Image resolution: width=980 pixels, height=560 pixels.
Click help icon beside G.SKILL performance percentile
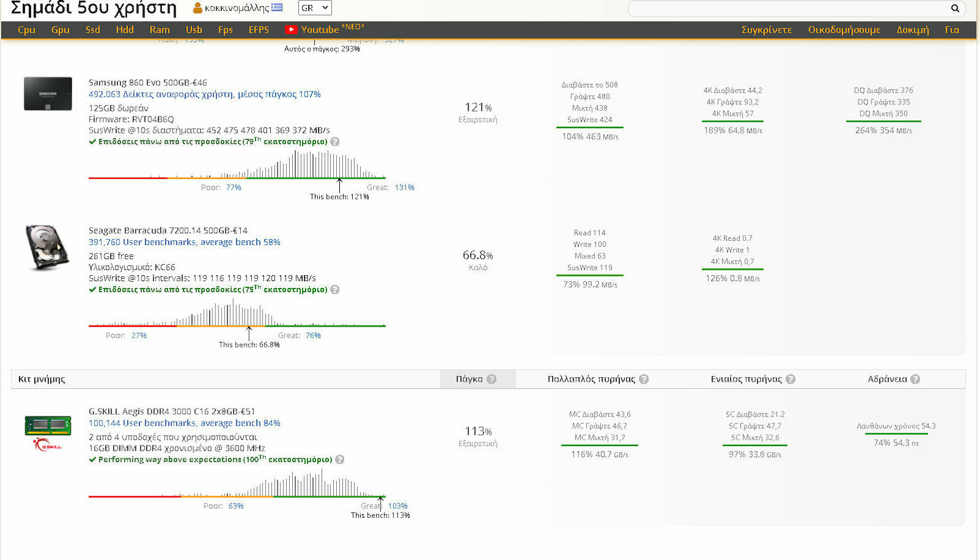pyautogui.click(x=340, y=460)
